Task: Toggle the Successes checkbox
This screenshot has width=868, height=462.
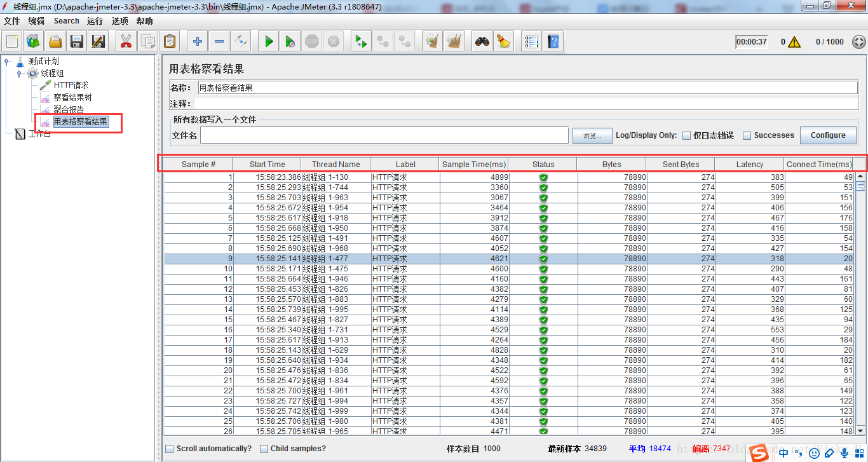Action: [747, 135]
